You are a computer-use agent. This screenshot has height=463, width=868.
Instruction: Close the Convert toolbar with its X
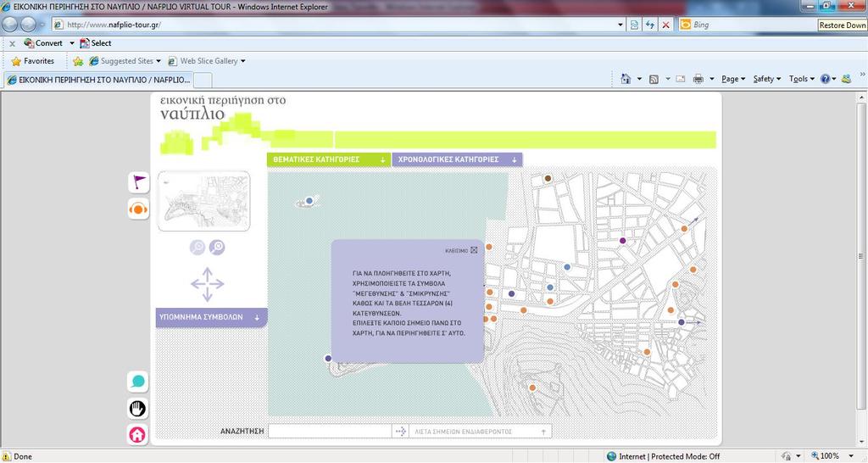pyautogui.click(x=12, y=43)
